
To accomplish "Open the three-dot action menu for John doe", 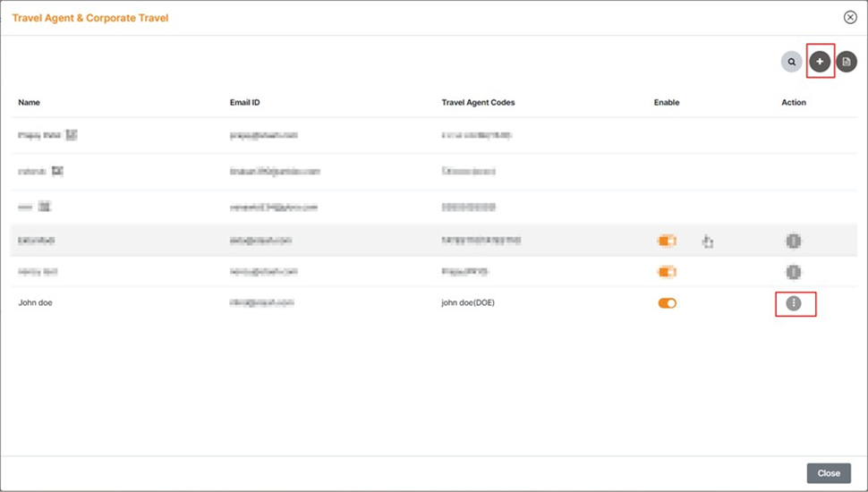I will 794,304.
